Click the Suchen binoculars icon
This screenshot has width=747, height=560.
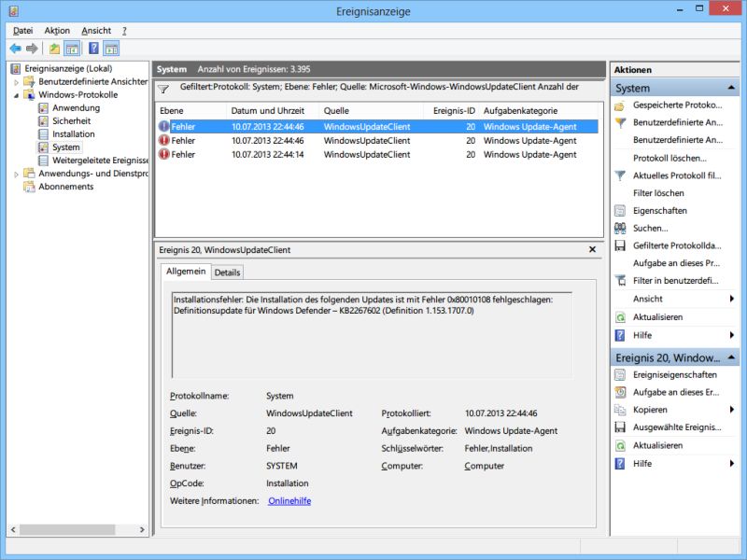click(x=620, y=228)
